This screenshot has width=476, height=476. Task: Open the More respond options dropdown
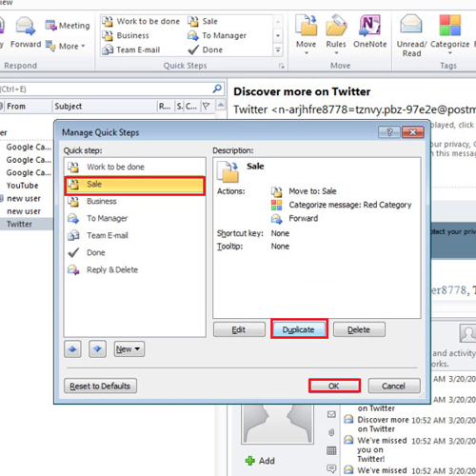click(66, 46)
